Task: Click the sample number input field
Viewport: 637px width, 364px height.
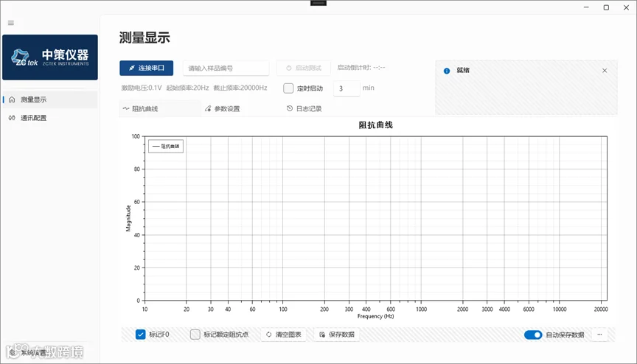Action: [x=226, y=69]
